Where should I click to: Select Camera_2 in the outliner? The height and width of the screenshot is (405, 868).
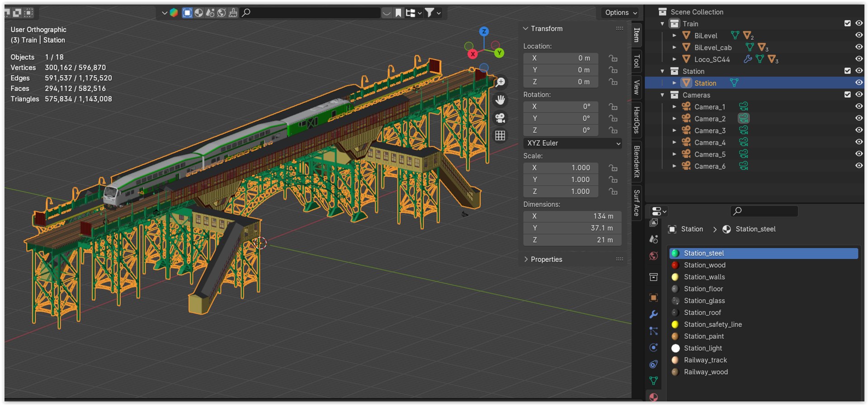pyautogui.click(x=710, y=119)
